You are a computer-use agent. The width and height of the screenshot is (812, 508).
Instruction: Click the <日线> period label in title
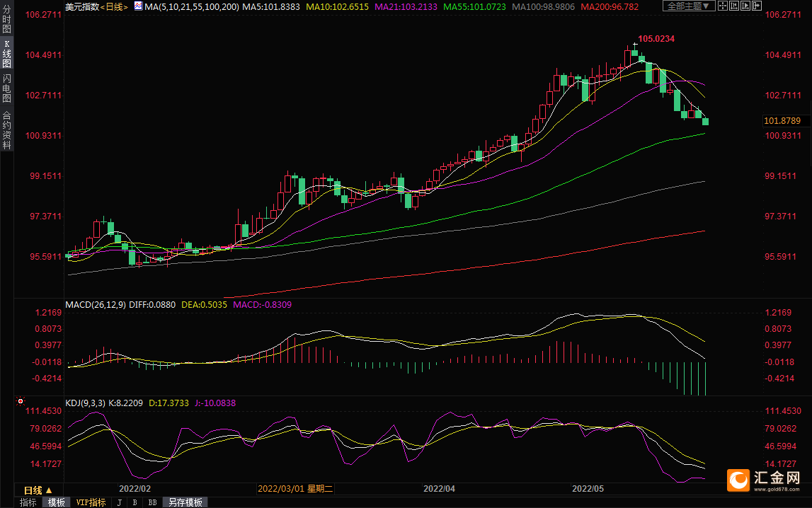click(113, 6)
